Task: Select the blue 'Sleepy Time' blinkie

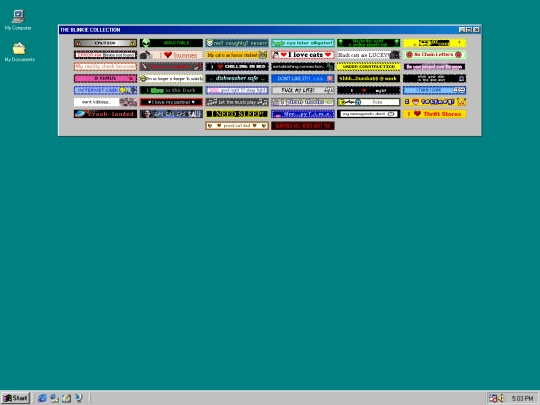Action: pos(303,114)
